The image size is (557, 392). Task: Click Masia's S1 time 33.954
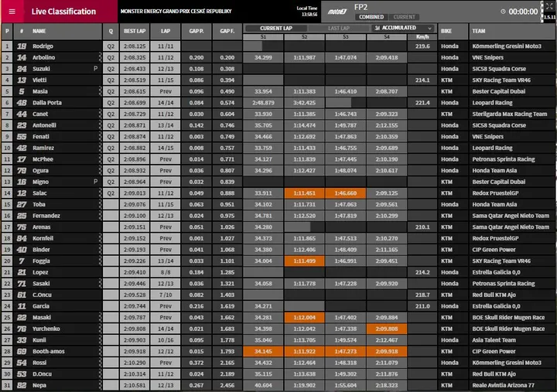[x=263, y=91]
